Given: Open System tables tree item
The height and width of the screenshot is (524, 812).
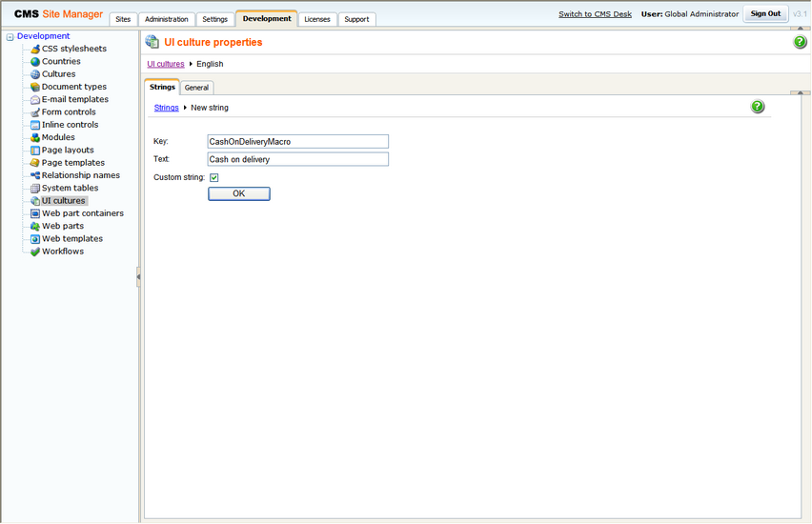Looking at the screenshot, I should pyautogui.click(x=70, y=188).
